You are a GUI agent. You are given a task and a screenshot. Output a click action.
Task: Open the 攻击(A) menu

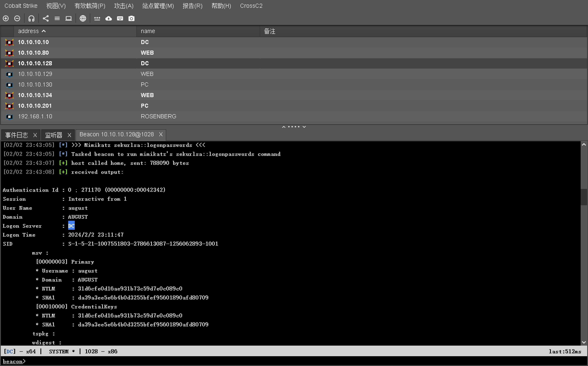[124, 6]
